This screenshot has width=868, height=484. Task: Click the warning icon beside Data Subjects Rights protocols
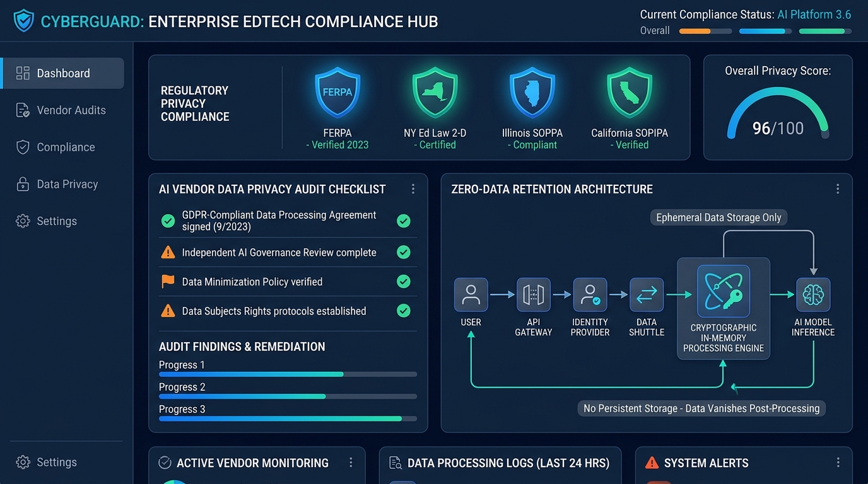(168, 311)
